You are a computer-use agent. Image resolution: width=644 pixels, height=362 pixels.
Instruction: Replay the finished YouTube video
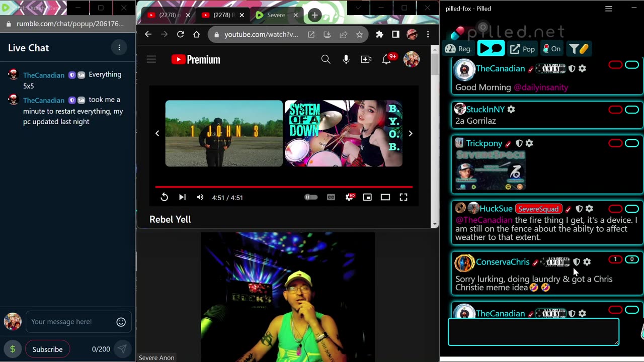[165, 198]
